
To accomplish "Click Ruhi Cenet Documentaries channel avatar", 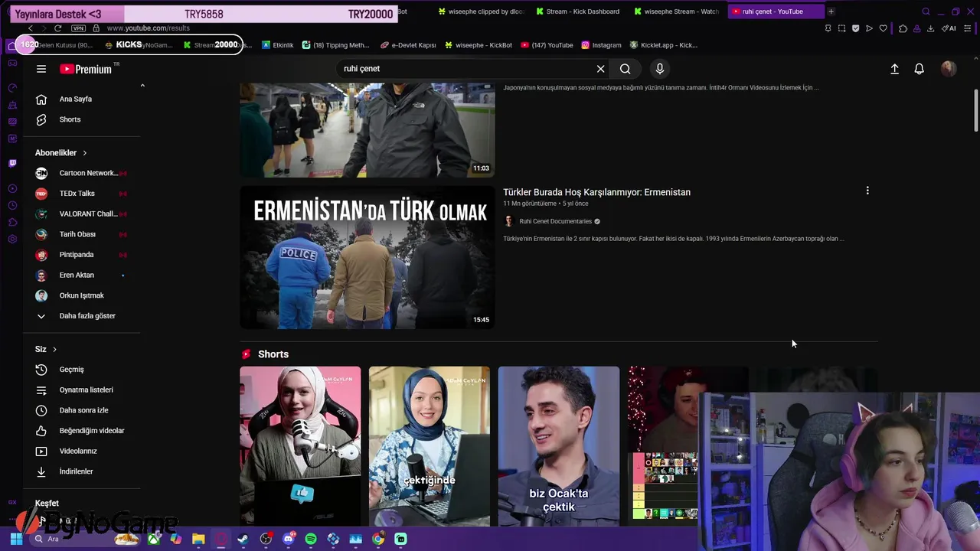I will (x=509, y=221).
